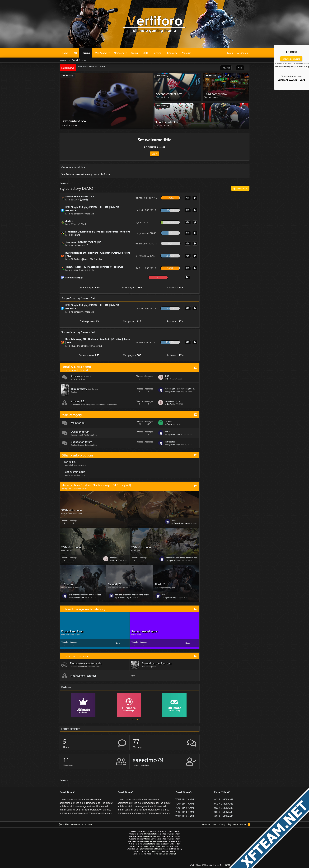Open Second colored forum purple tile

tap(165, 630)
